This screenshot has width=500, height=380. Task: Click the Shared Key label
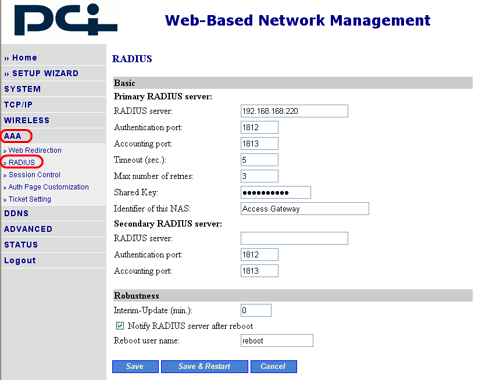[x=136, y=192]
